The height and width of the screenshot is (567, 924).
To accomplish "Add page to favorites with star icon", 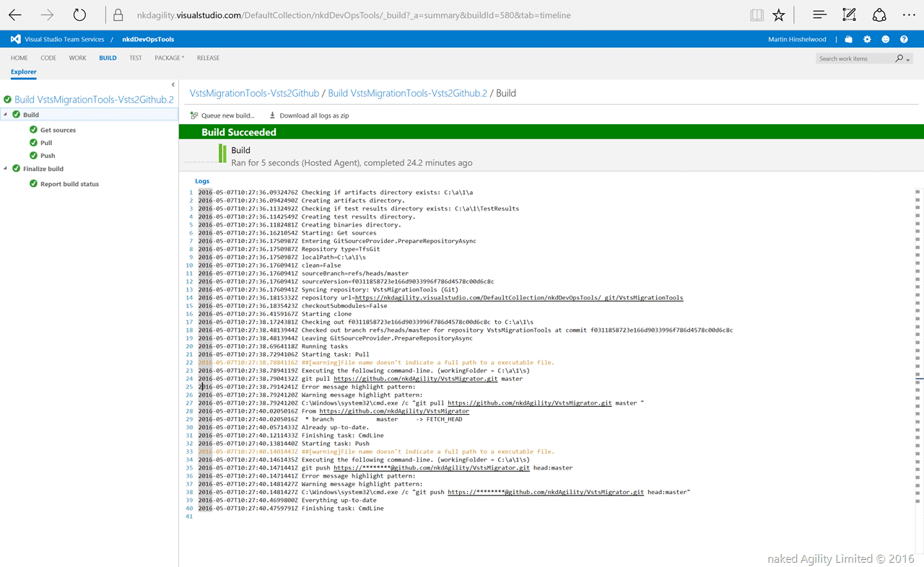I will 779,14.
